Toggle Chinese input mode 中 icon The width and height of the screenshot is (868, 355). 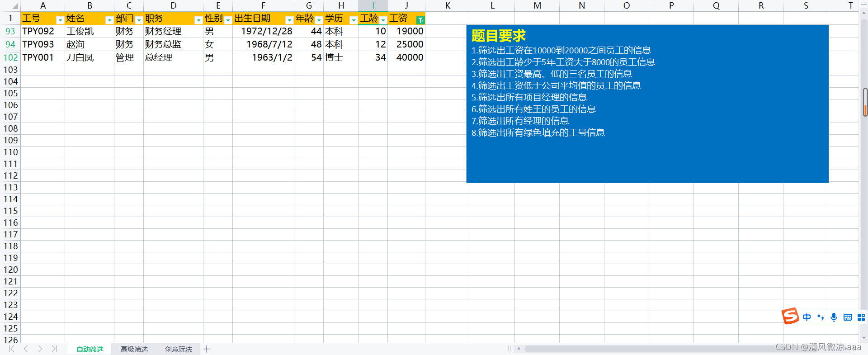(x=807, y=317)
